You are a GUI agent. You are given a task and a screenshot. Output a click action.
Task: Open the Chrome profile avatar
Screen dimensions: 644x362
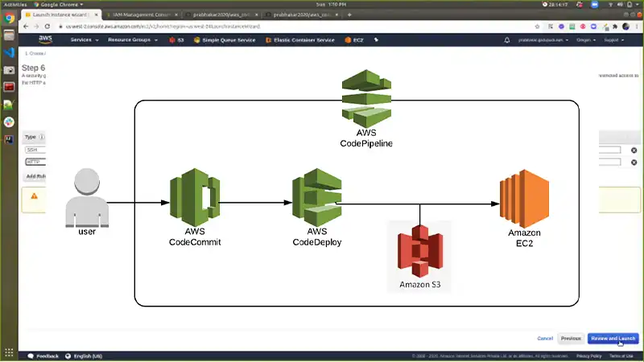click(625, 27)
